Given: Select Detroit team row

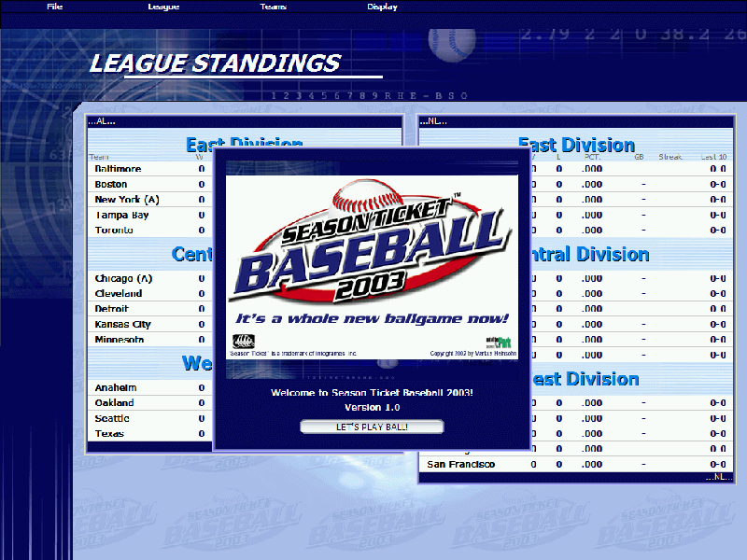Looking at the screenshot, I should click(x=150, y=309).
